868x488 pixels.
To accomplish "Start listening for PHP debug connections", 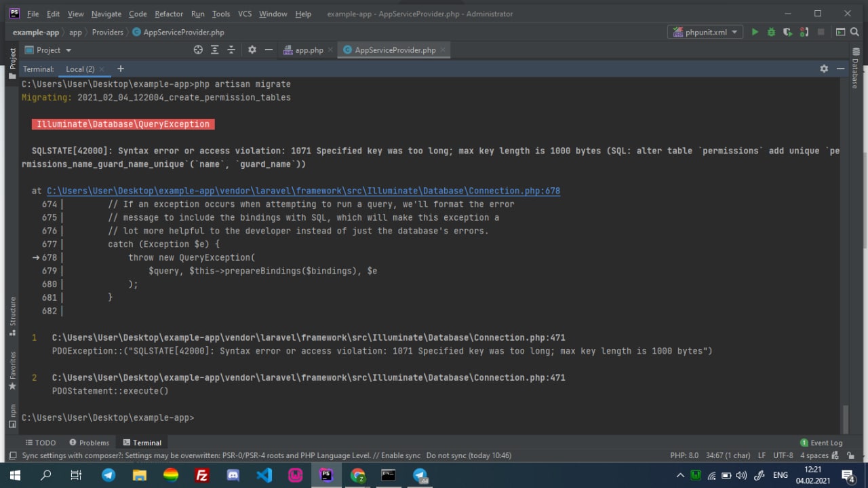I will click(x=804, y=32).
